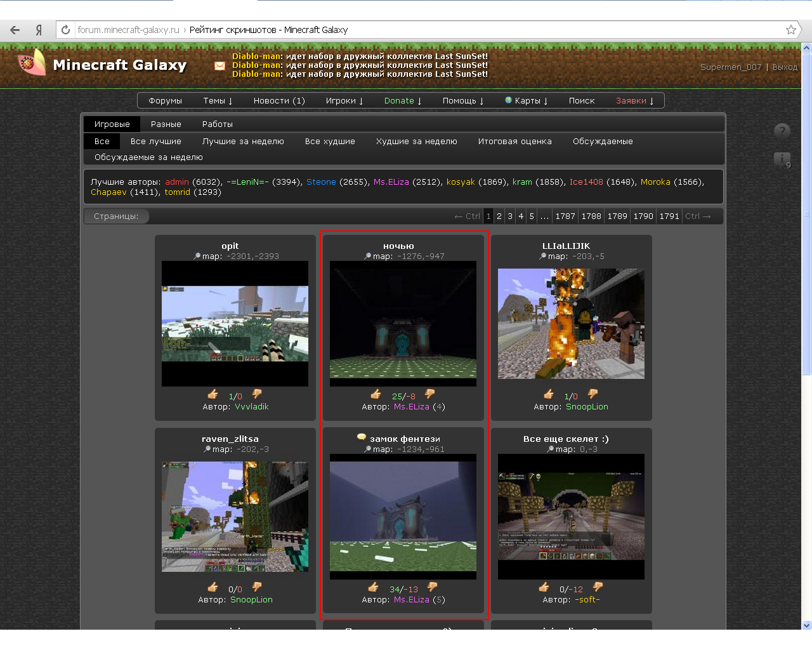Select the Все лучшие filter
The height and width of the screenshot is (650, 812).
coord(156,142)
